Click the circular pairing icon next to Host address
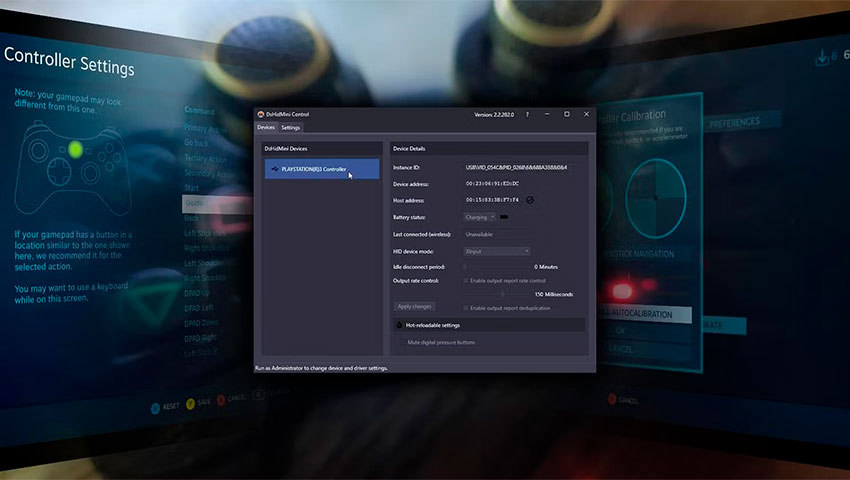This screenshot has height=480, width=850. [530, 200]
